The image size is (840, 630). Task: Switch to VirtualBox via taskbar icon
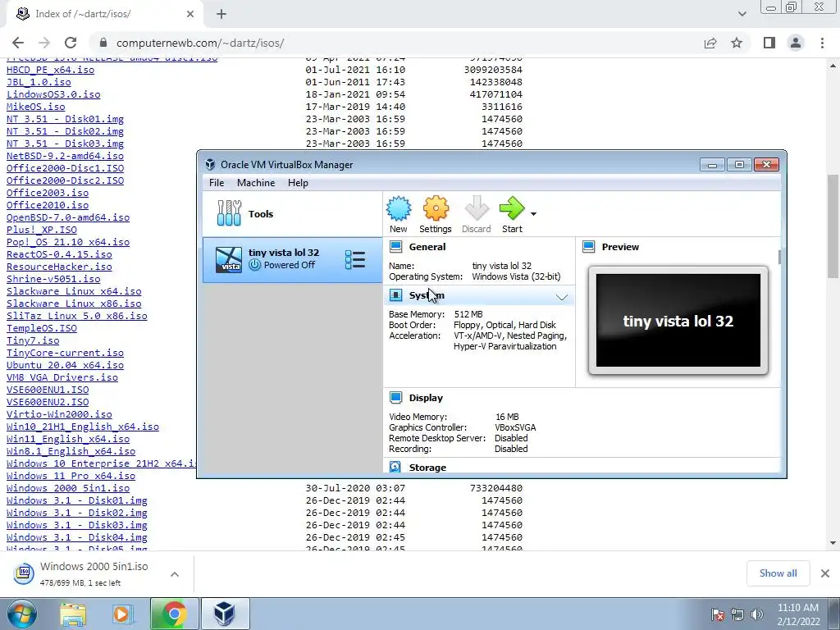pos(225,614)
